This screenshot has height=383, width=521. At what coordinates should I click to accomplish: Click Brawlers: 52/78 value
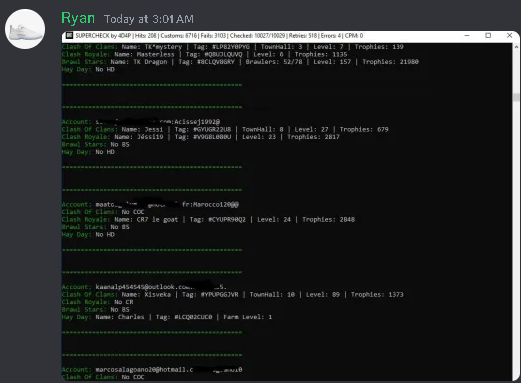point(274,62)
